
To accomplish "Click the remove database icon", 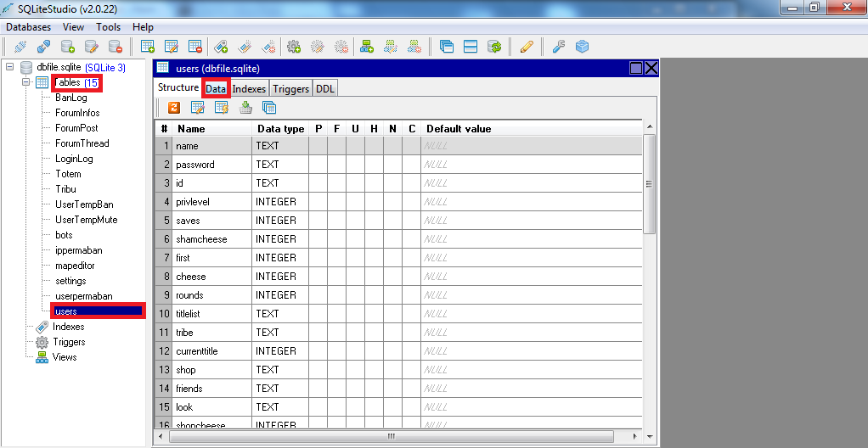I will (116, 47).
